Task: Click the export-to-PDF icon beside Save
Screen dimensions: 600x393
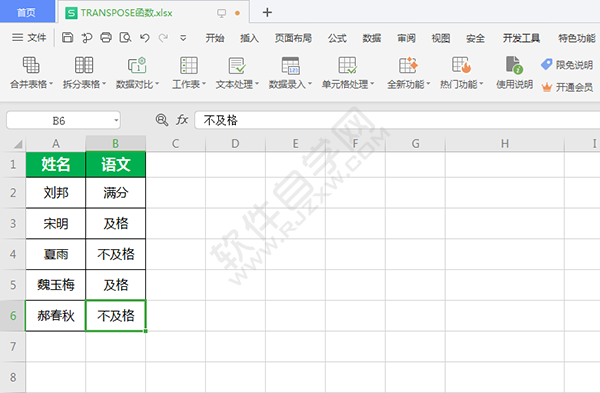Action: tap(87, 38)
